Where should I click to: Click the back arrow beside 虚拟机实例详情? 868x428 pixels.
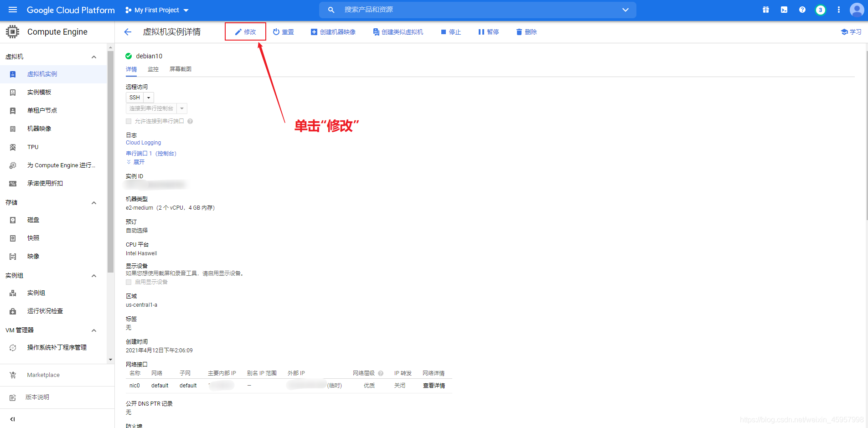coord(128,32)
